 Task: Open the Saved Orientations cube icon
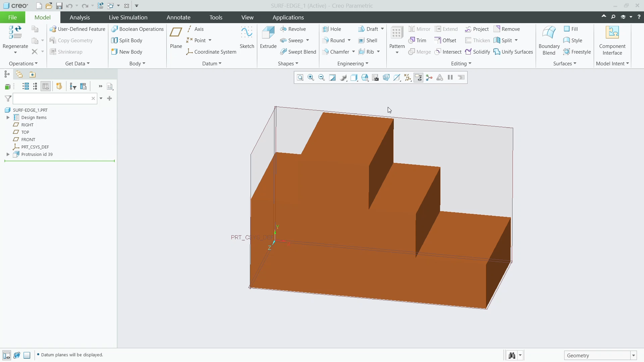(x=365, y=78)
